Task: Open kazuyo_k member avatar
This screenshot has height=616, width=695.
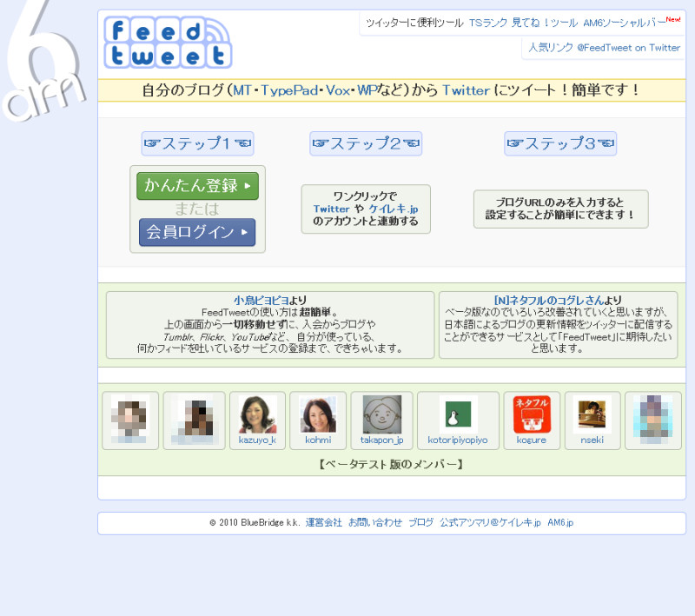Action: click(x=257, y=414)
